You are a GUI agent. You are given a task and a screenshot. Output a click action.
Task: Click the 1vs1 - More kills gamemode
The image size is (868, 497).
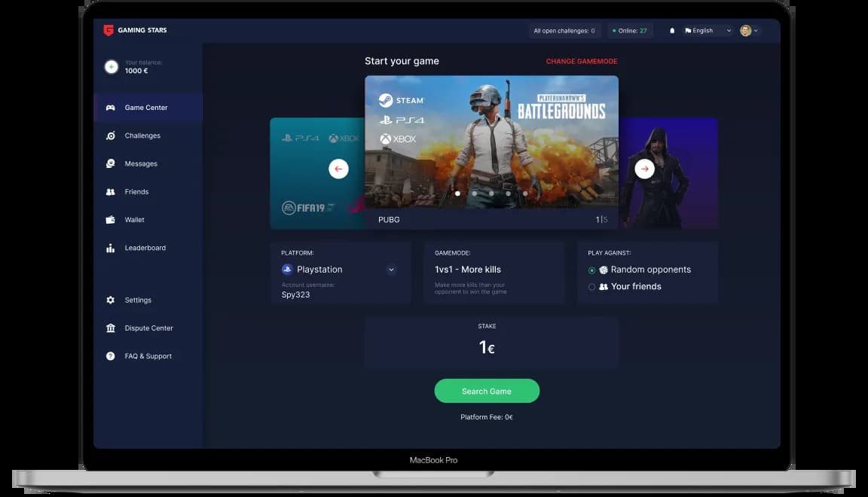pos(468,270)
